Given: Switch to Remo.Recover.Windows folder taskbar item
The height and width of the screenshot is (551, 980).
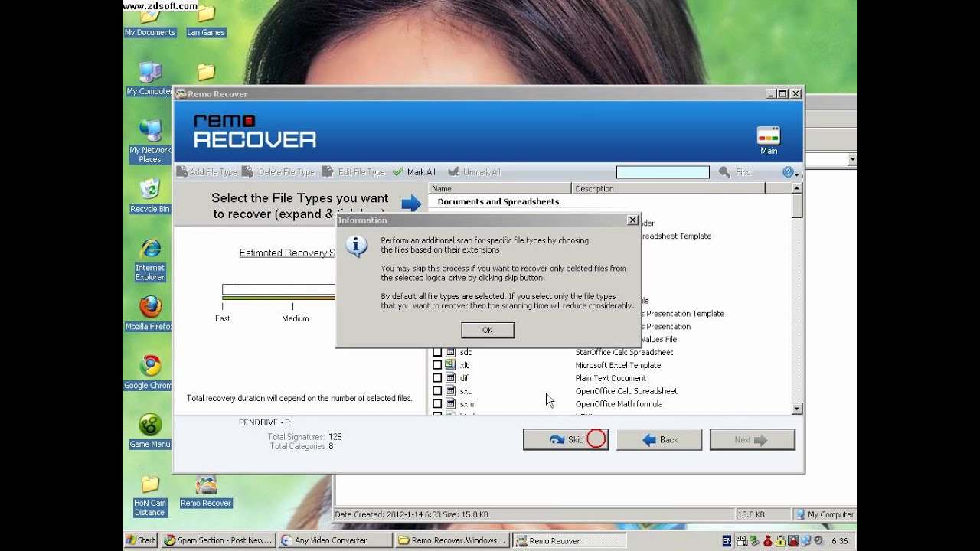Looking at the screenshot, I should [452, 540].
